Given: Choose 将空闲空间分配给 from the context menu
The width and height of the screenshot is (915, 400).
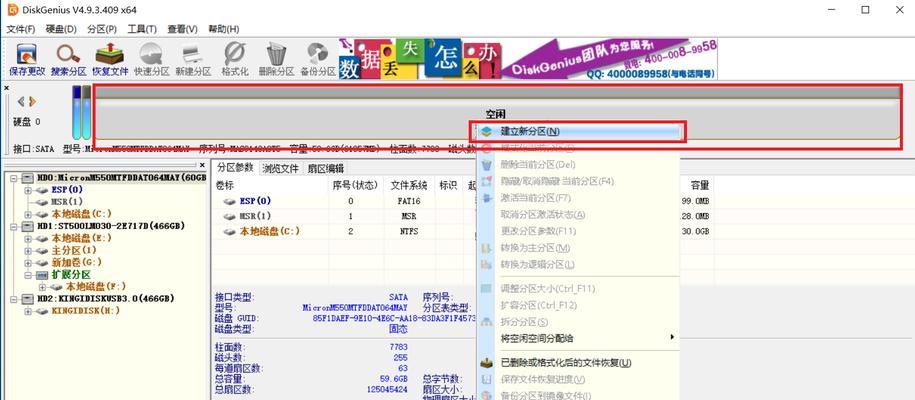Looking at the screenshot, I should tap(579, 338).
